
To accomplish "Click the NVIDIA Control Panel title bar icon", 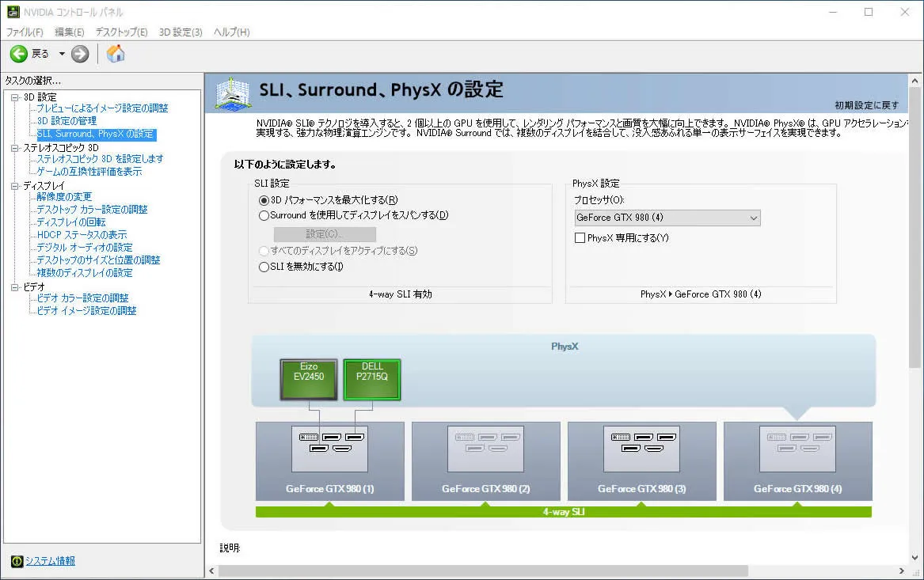I will pyautogui.click(x=13, y=12).
